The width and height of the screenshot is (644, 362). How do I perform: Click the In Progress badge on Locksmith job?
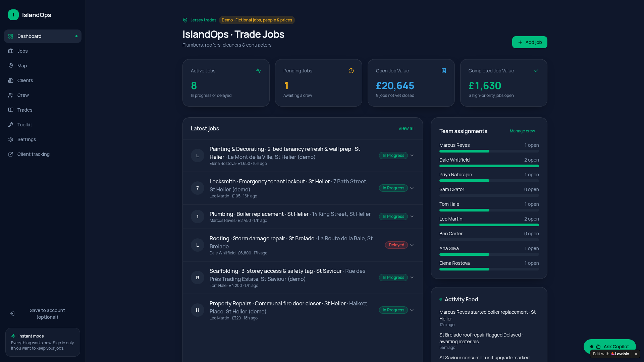[393, 188]
